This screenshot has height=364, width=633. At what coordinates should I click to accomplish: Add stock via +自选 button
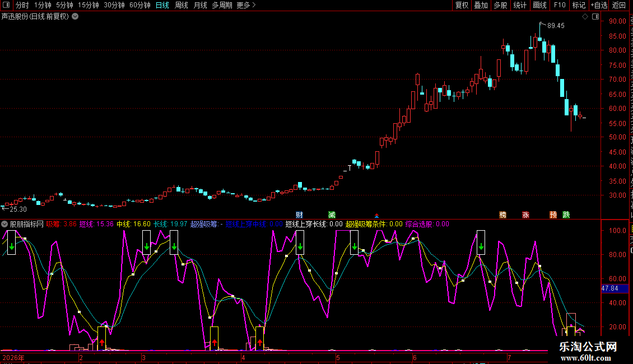(x=599, y=5)
